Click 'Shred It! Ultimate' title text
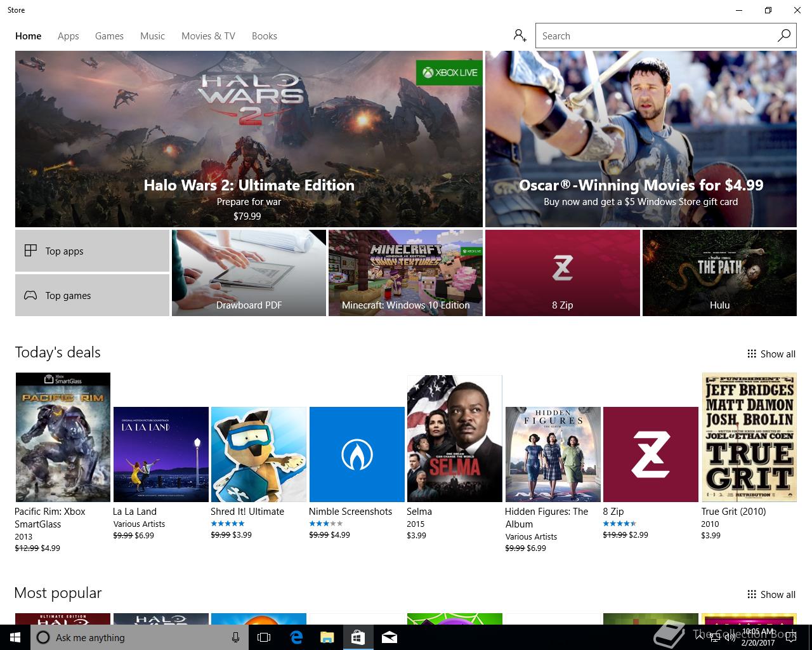The width and height of the screenshot is (812, 650). 247,512
